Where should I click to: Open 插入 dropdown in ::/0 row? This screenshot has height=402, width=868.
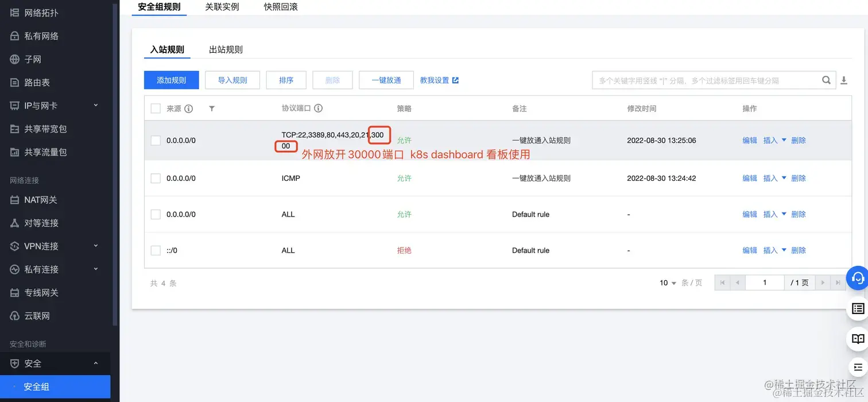(774, 250)
